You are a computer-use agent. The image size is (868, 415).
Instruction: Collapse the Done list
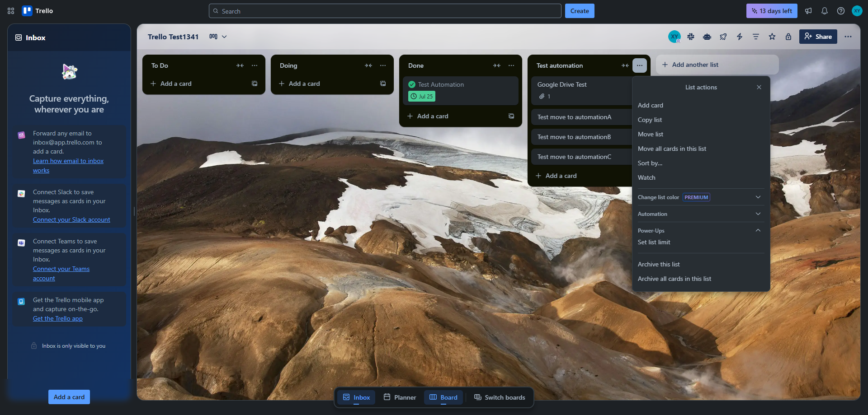pos(497,65)
